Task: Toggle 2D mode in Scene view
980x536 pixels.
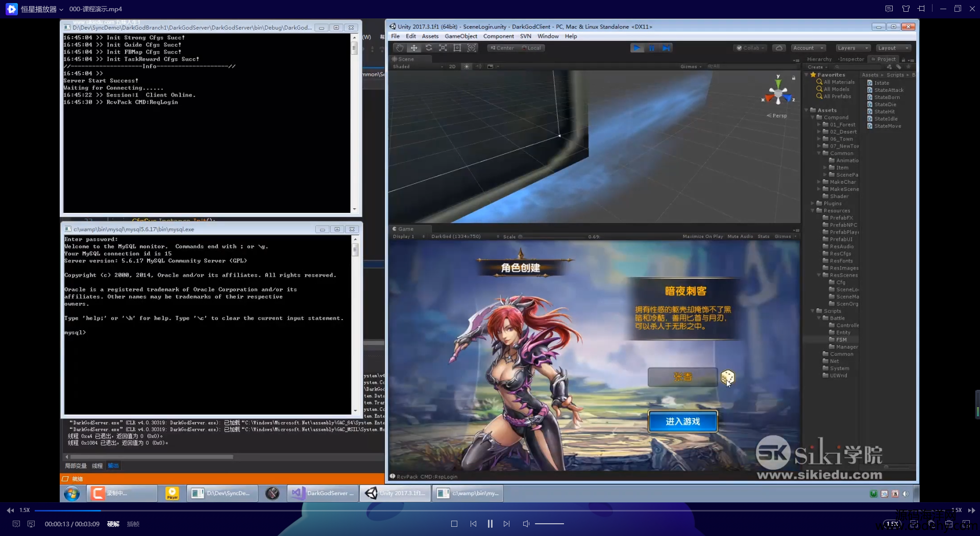Action: [x=452, y=66]
